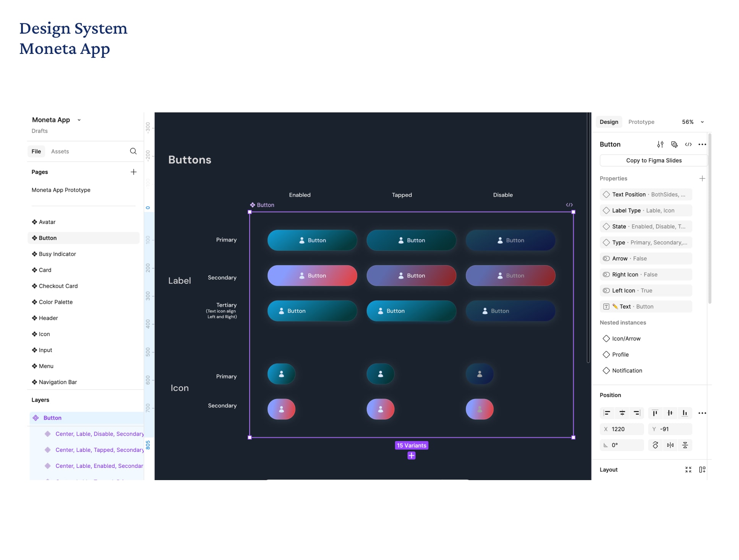The height and width of the screenshot is (560, 739).
Task: Switch to the Prototype tab
Action: pos(641,122)
